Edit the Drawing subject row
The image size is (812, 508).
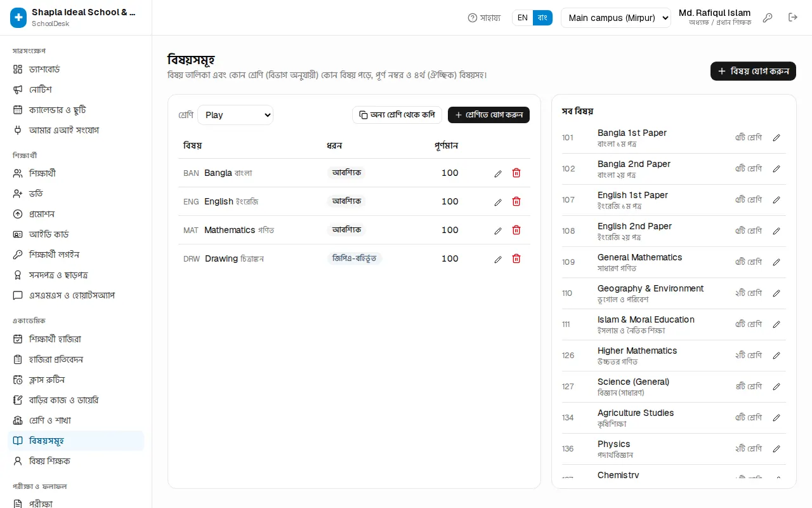498,259
